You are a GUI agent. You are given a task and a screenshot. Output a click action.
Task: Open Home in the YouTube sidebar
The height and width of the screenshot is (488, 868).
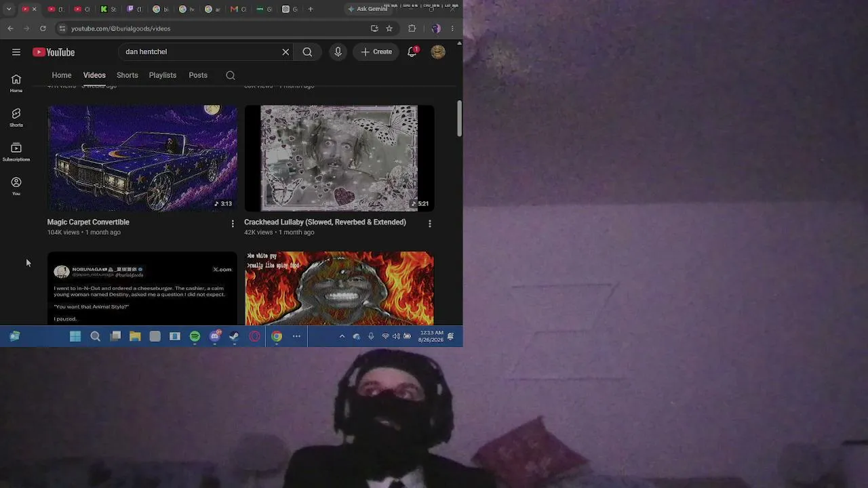point(16,83)
